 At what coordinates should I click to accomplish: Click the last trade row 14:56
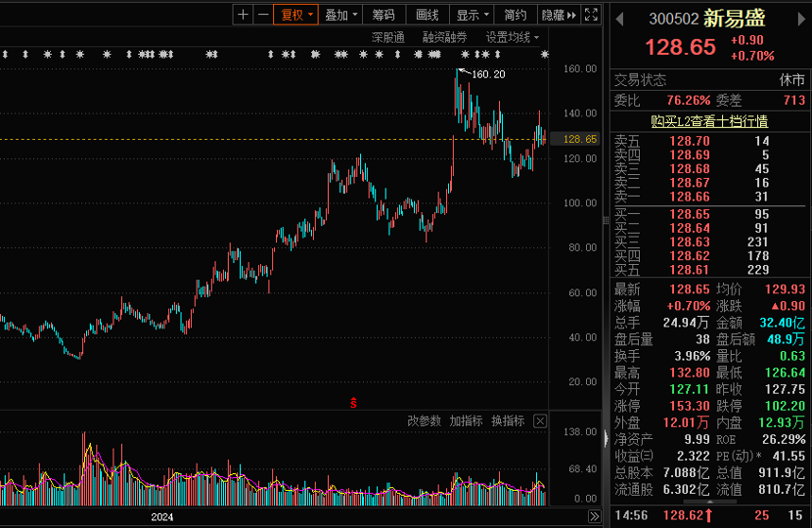point(708,515)
